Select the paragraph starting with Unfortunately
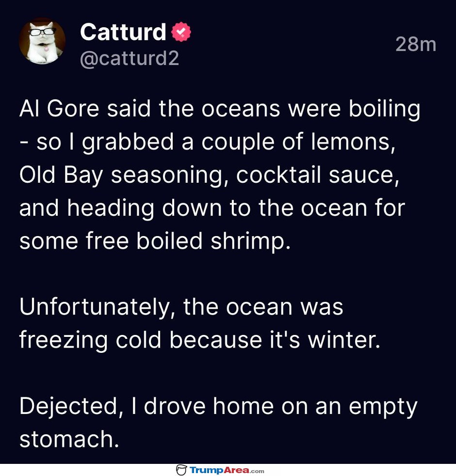The image size is (456, 476). point(200,323)
